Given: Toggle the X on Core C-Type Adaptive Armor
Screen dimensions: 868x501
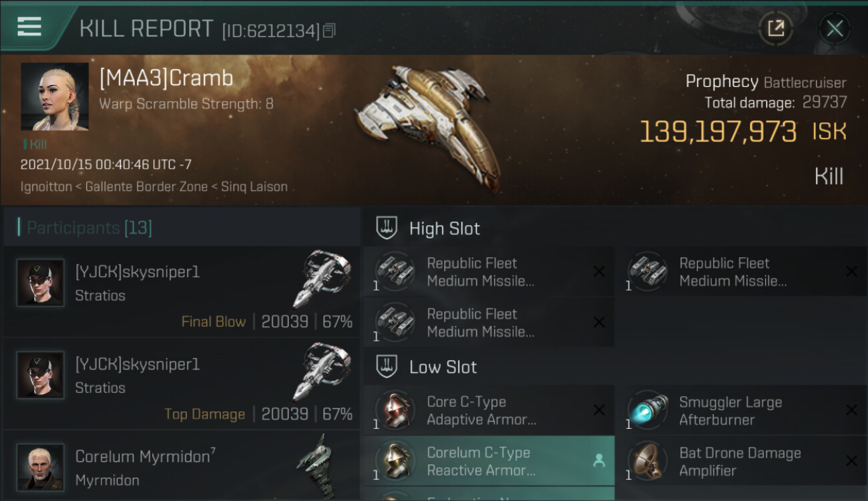Looking at the screenshot, I should [599, 410].
